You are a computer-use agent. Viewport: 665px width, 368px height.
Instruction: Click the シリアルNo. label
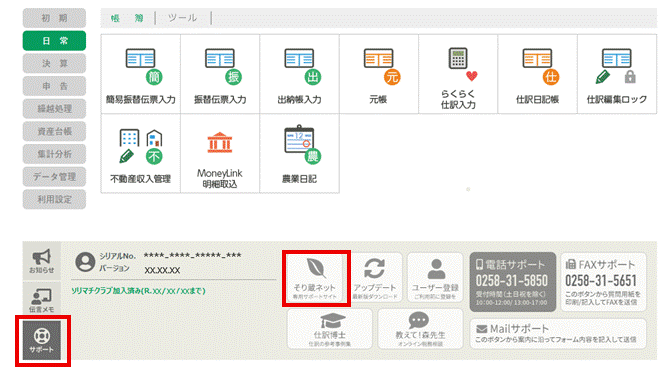pos(117,256)
